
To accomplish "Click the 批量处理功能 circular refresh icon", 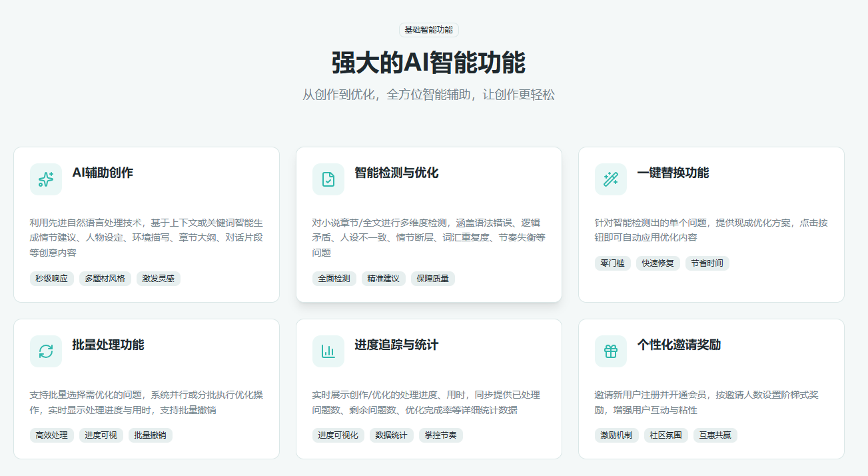I will (x=45, y=350).
